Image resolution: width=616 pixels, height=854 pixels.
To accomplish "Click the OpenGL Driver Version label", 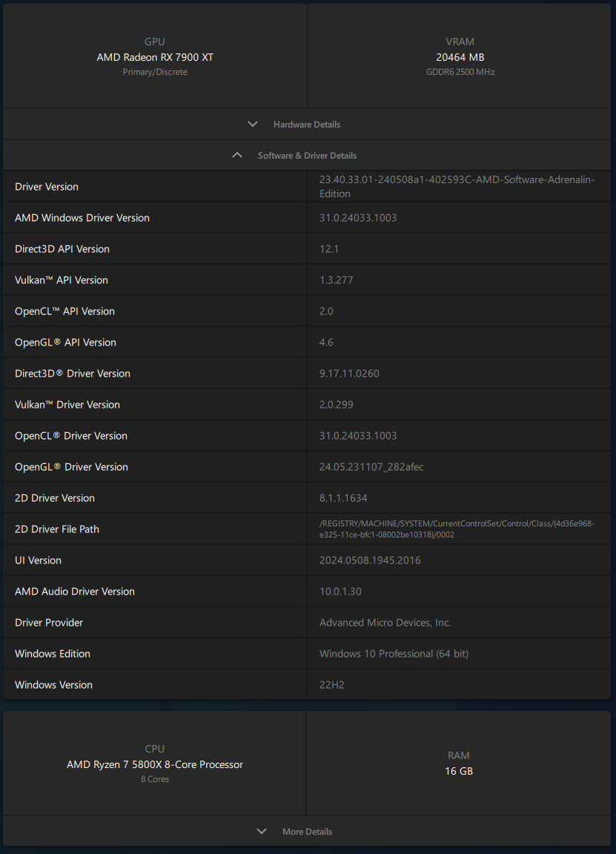I will pos(71,466).
